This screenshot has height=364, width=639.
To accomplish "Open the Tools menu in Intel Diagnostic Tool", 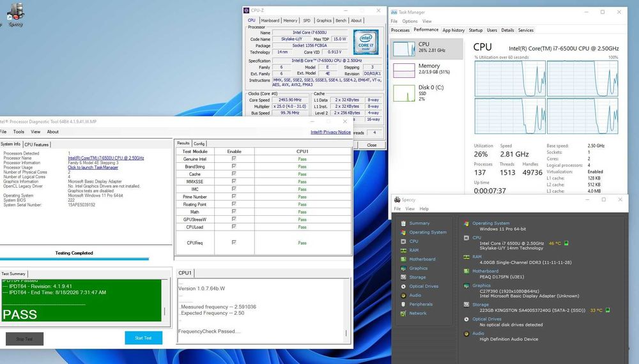I will 19,132.
